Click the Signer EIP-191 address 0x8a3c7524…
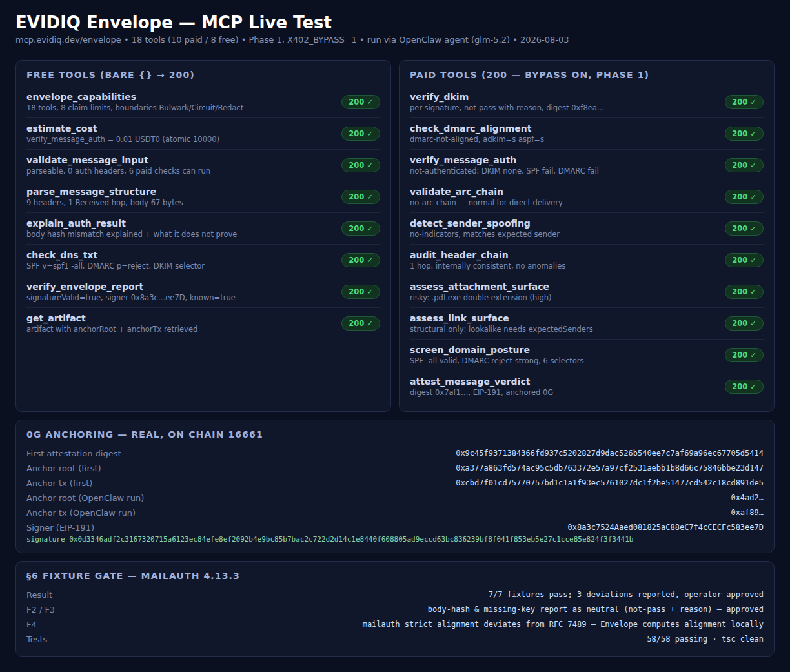 (665, 527)
